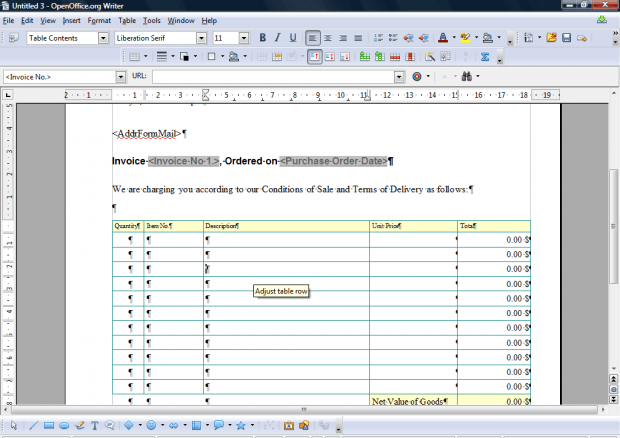The height and width of the screenshot is (438, 620).
Task: Open the highlighting color dropdown arrow
Action: 476,38
